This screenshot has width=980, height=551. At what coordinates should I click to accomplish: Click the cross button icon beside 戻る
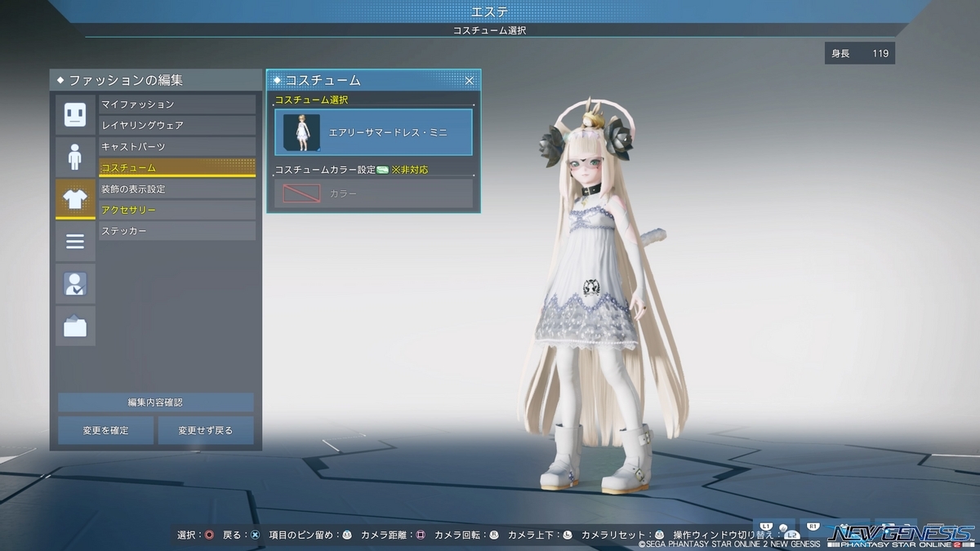point(255,535)
